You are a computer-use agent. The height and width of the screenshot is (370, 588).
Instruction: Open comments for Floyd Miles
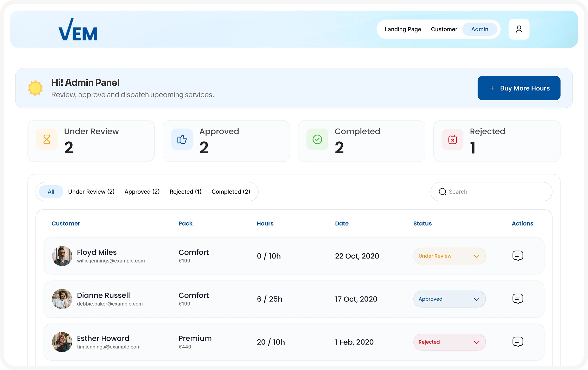518,256
